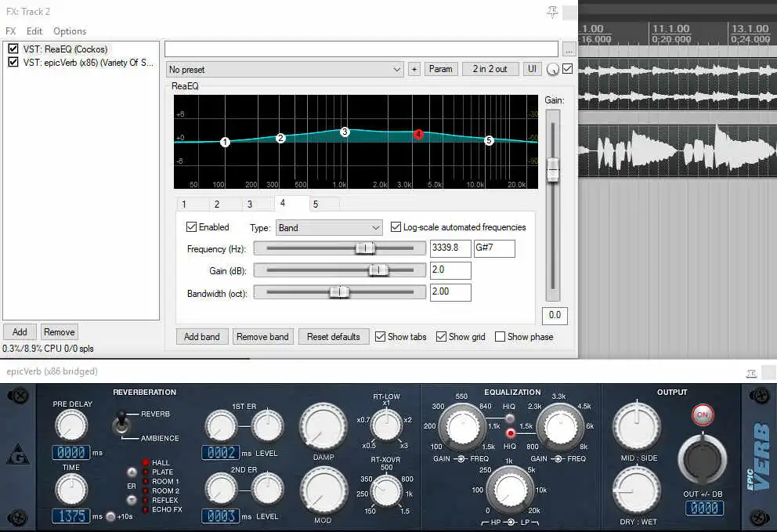777x532 pixels.
Task: Select EQ band point 3 on graph
Action: click(345, 132)
